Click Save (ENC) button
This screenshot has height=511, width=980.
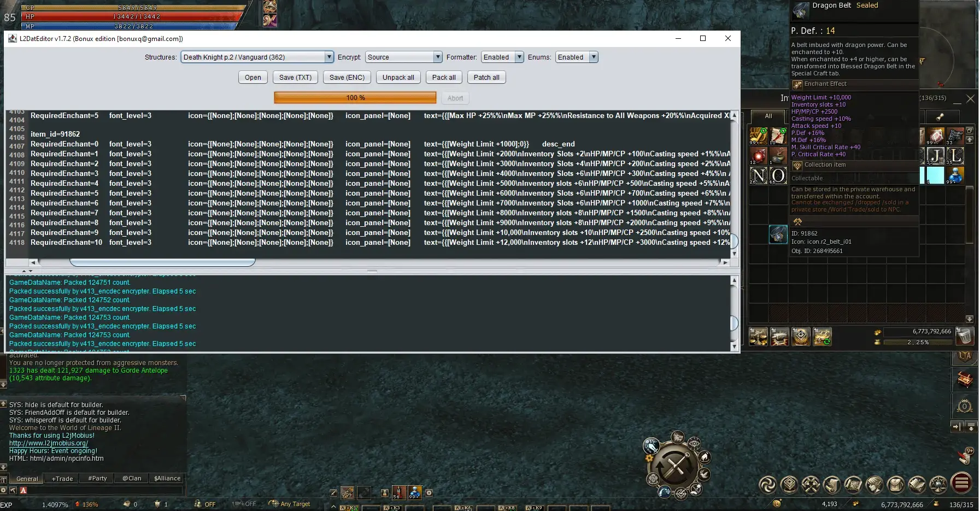click(347, 77)
